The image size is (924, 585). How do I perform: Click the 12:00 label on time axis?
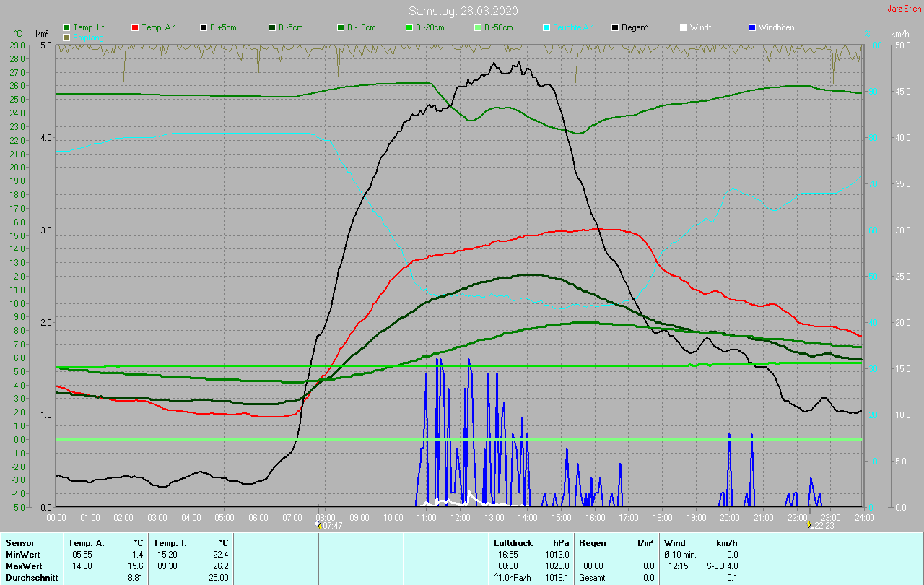(460, 517)
